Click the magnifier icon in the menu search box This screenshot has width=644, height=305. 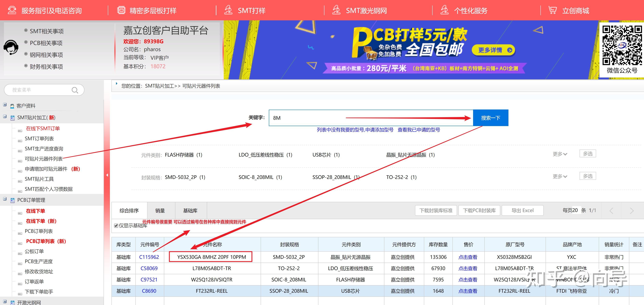(75, 90)
